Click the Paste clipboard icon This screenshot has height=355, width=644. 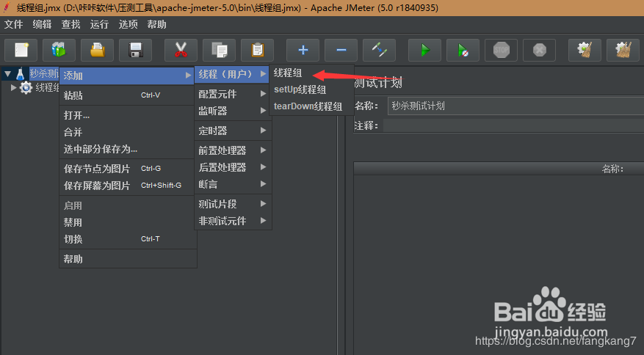point(257,50)
